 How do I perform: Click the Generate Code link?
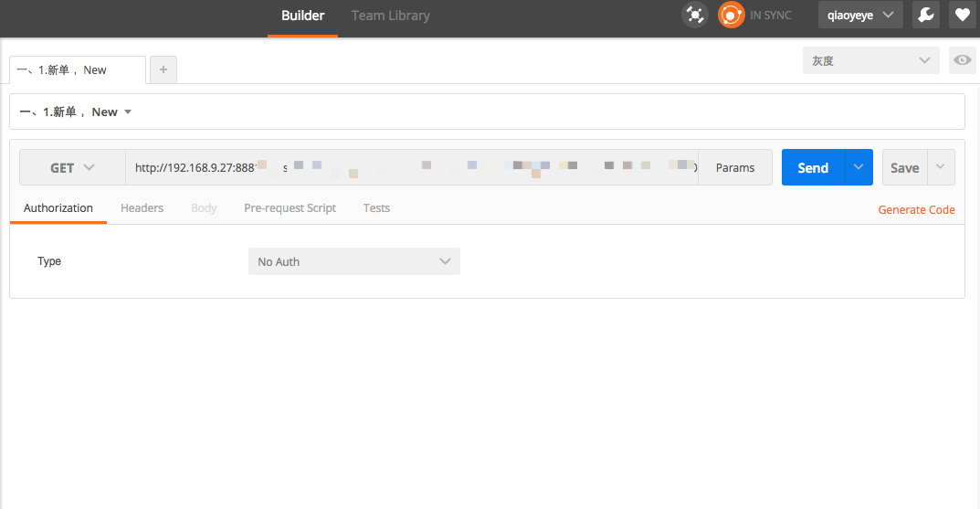pyautogui.click(x=916, y=210)
